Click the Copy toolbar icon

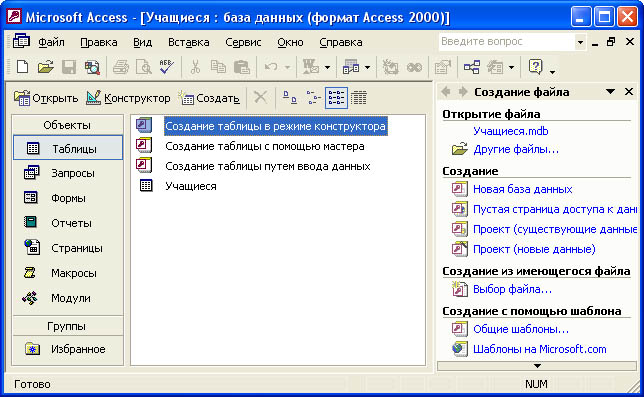[x=218, y=67]
